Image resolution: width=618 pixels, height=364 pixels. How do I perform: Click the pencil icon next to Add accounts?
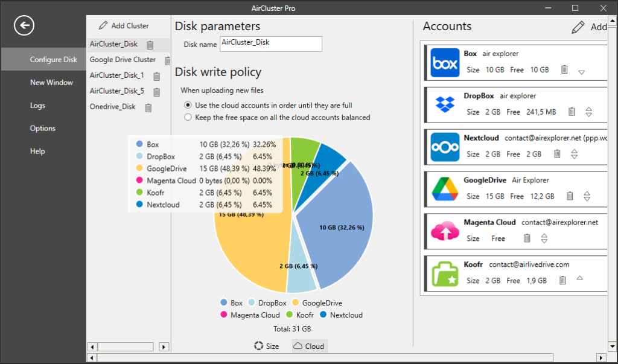pos(578,27)
